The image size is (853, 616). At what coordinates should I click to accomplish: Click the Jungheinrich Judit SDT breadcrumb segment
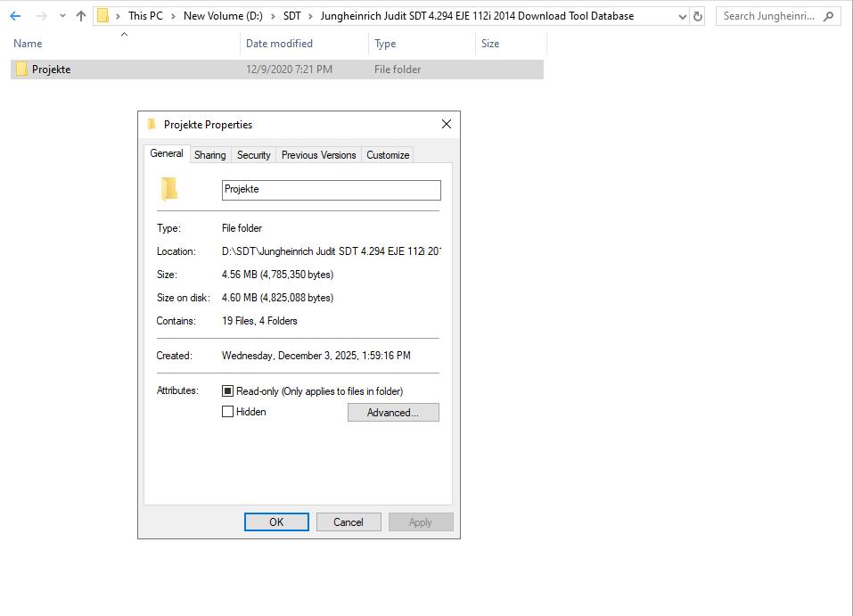coord(477,16)
